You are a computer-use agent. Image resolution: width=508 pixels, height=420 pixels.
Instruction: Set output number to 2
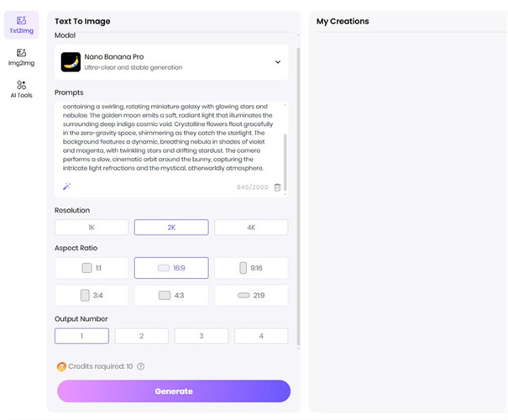click(141, 336)
